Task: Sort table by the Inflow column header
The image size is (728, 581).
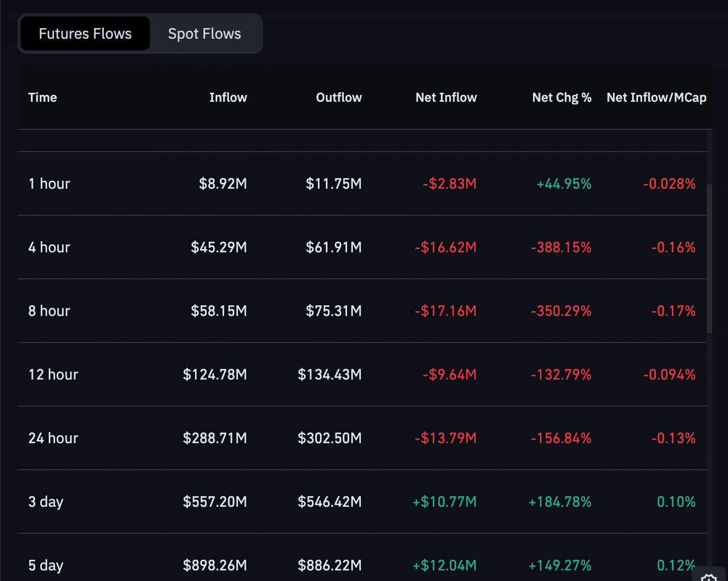Action: 228,98
